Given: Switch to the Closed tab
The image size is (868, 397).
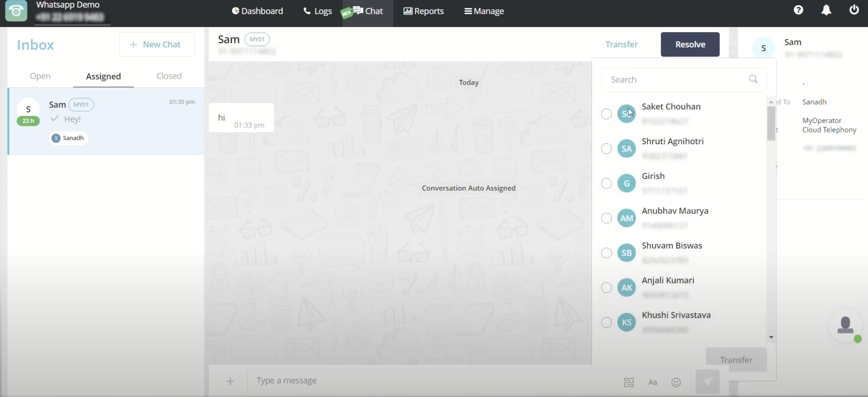Looking at the screenshot, I should tap(169, 76).
